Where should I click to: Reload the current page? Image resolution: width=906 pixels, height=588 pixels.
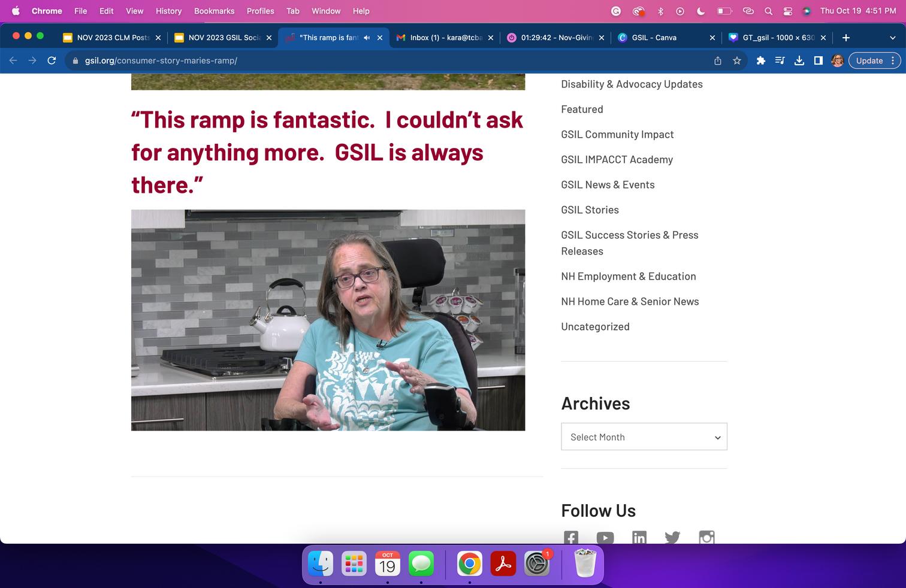pyautogui.click(x=52, y=60)
